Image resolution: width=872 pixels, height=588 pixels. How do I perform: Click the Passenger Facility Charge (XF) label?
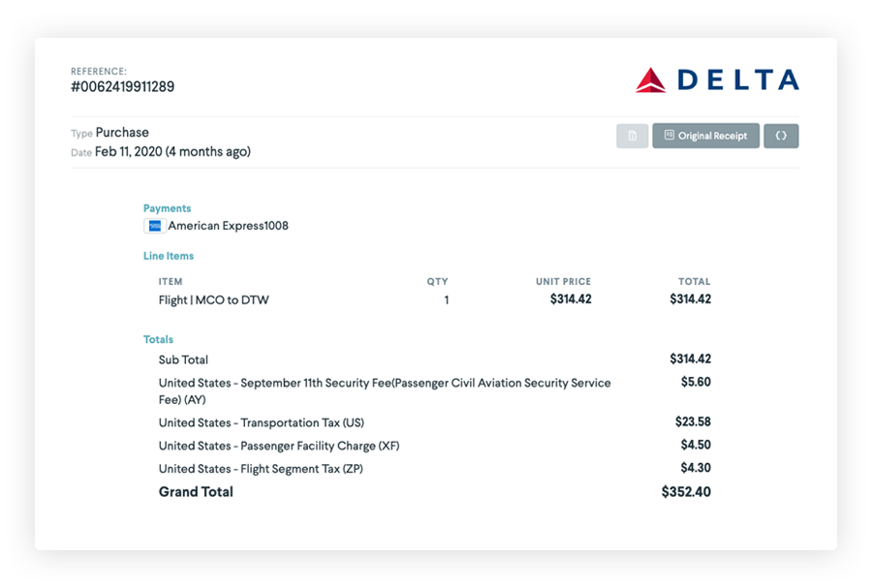279,446
